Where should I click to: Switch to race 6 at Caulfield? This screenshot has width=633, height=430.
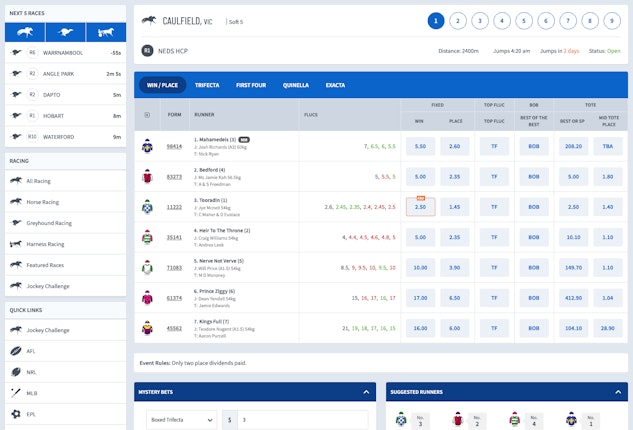(x=546, y=21)
